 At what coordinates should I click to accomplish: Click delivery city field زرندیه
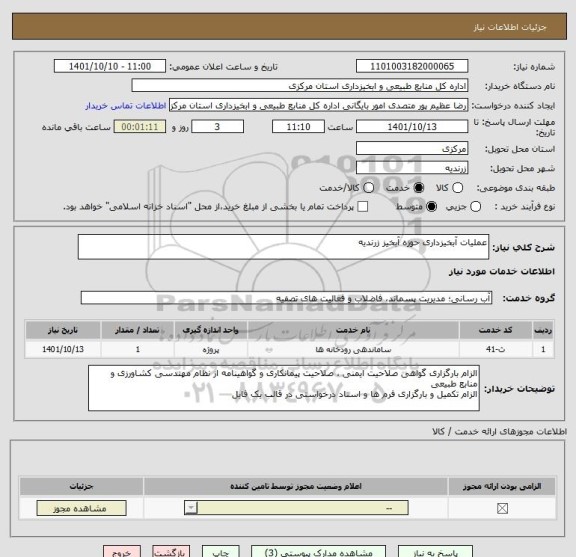pos(412,168)
